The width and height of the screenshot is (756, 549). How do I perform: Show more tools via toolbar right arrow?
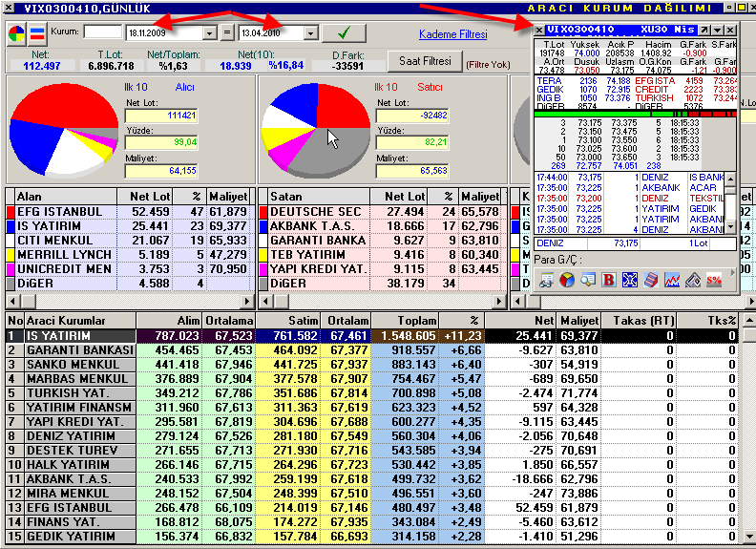tap(733, 273)
